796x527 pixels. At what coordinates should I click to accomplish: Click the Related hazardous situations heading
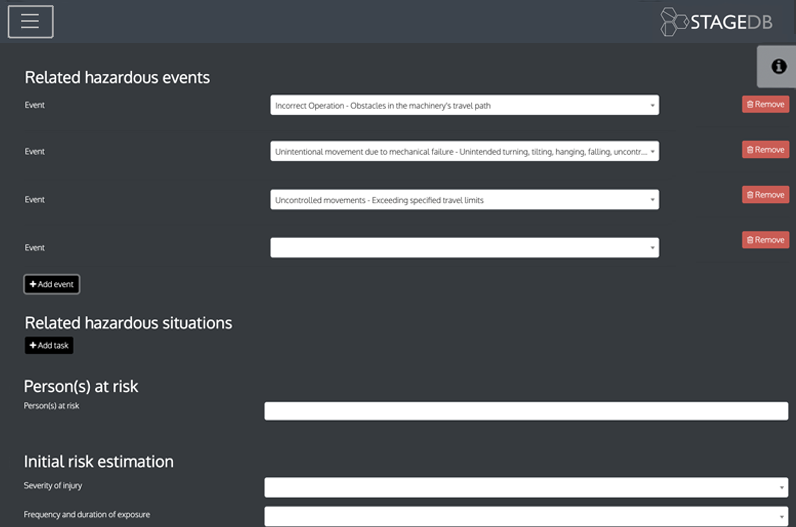pyautogui.click(x=128, y=323)
